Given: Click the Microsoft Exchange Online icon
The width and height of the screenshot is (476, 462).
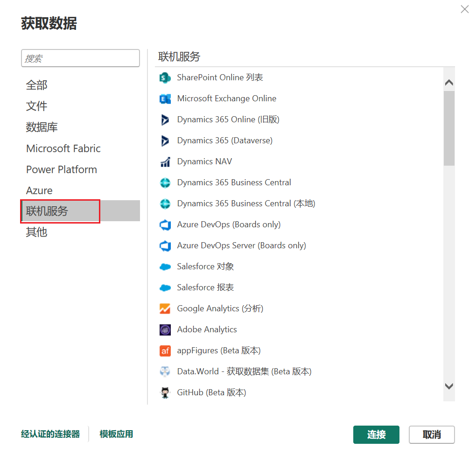Looking at the screenshot, I should tap(165, 98).
